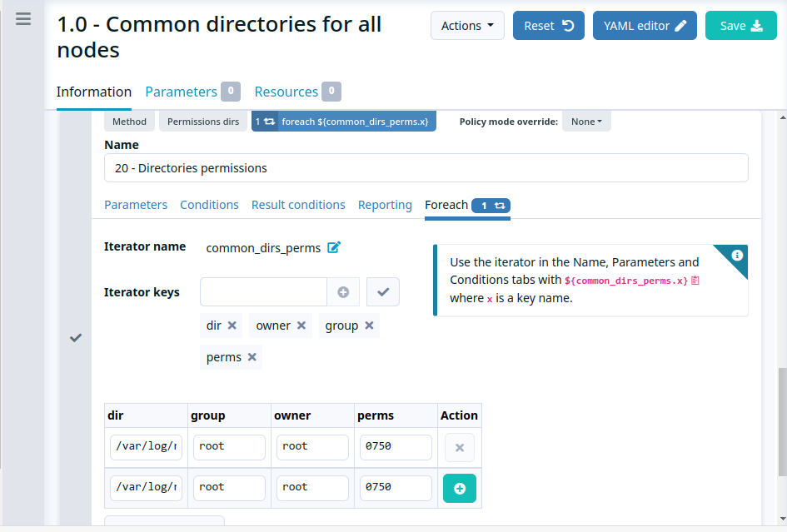
Task: Click the vertical scrollbar thumb
Action: 783,423
